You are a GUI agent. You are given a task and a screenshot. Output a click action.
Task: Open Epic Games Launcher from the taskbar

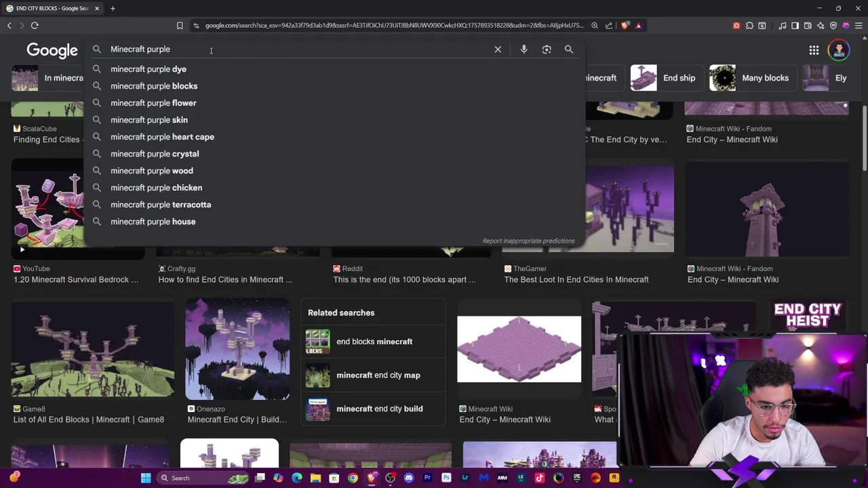[577, 478]
